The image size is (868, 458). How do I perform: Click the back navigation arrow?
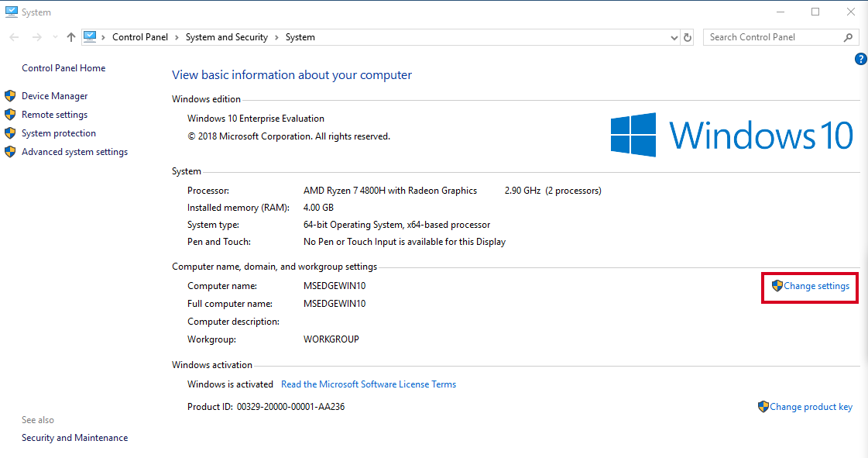pos(13,36)
